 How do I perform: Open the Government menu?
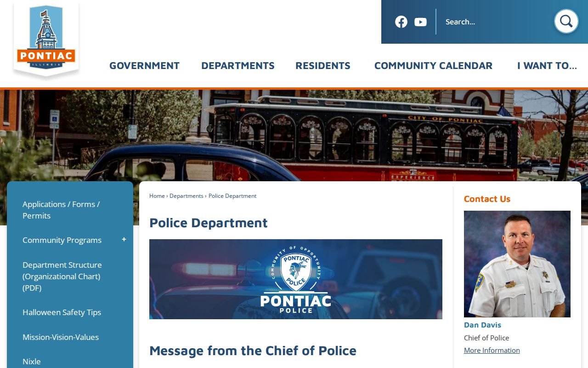click(144, 65)
